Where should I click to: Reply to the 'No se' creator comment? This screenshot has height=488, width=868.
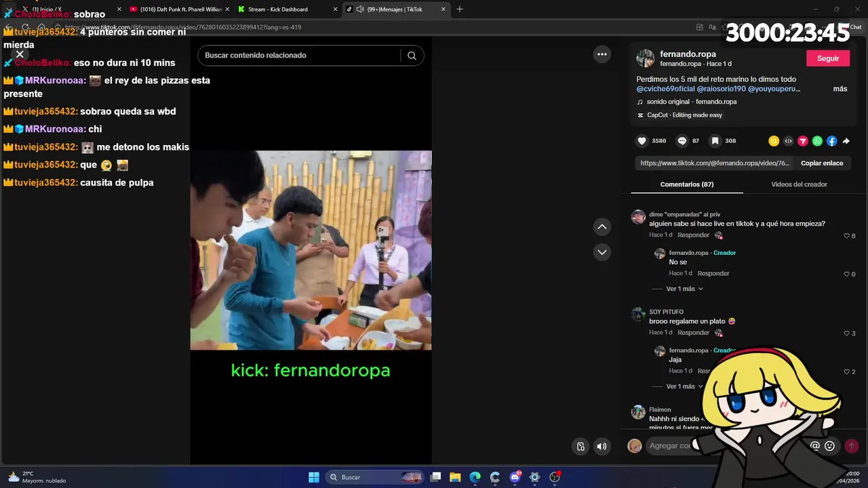(x=713, y=274)
